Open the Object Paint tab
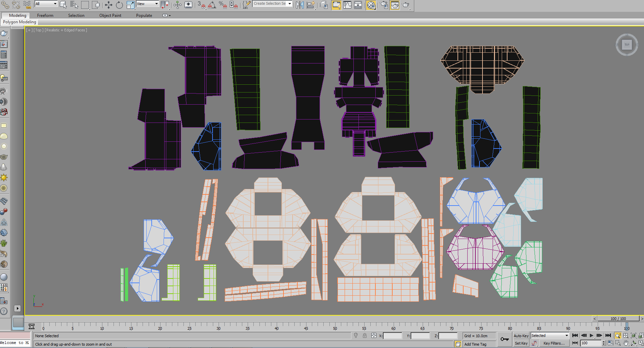This screenshot has height=348, width=644. click(x=110, y=16)
